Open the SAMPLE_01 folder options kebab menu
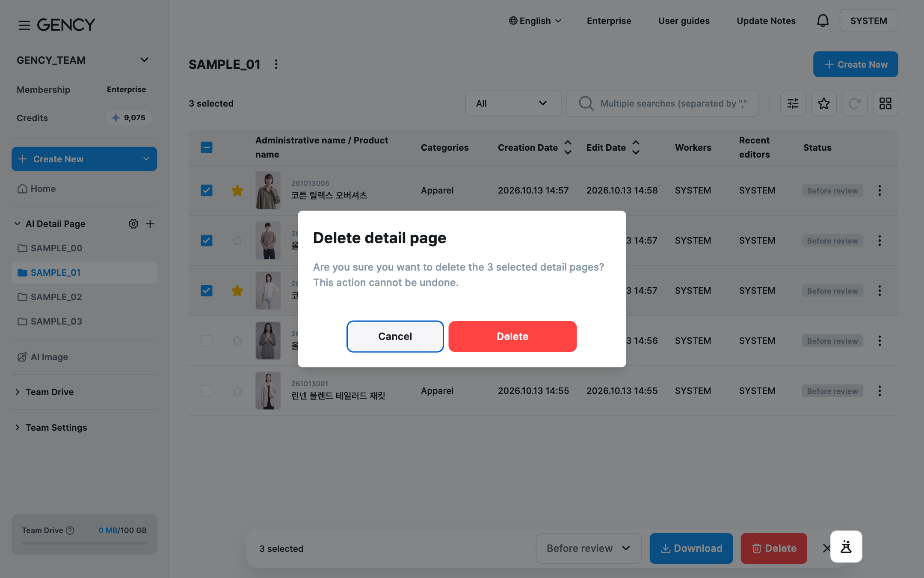The image size is (924, 578). [276, 64]
